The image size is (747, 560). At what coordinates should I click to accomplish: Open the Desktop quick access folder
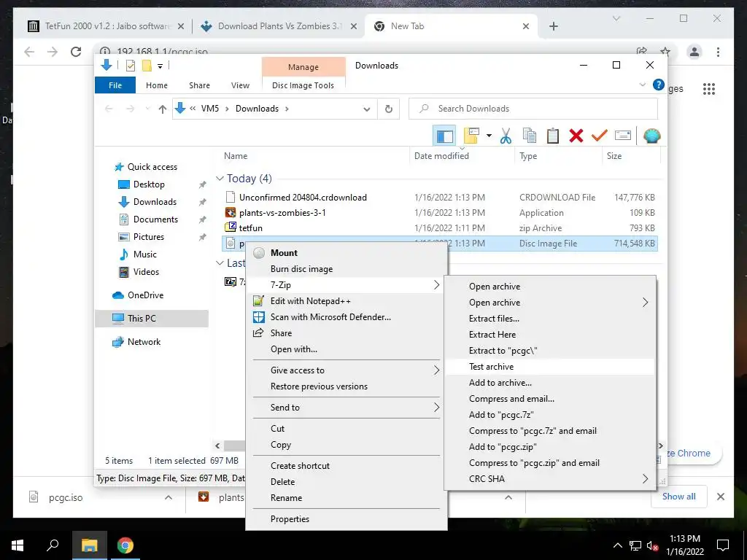click(x=149, y=184)
